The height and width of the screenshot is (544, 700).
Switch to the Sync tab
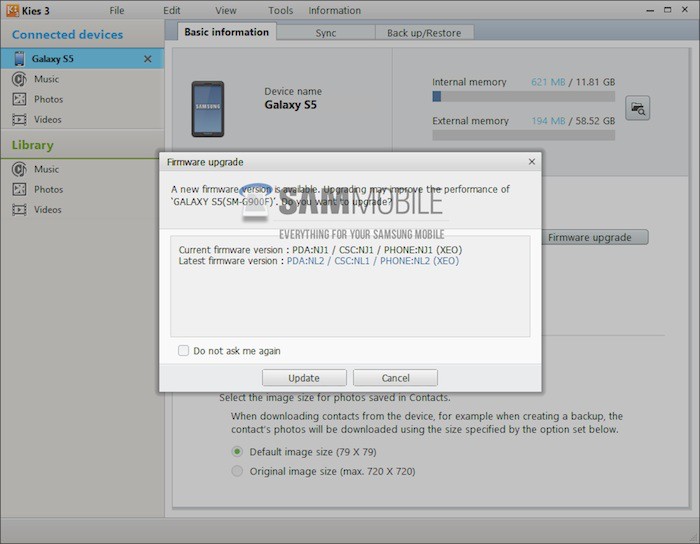pyautogui.click(x=326, y=33)
